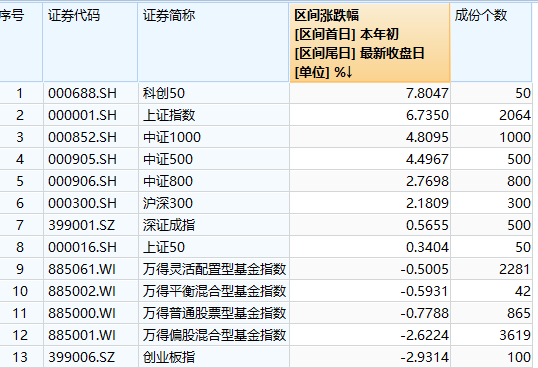Select security code 000688.SH
Viewport: 538px width, 368px height.
82,93
